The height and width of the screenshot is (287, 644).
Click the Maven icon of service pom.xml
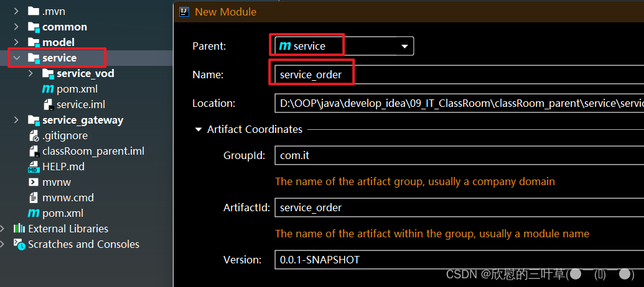pyautogui.click(x=48, y=89)
